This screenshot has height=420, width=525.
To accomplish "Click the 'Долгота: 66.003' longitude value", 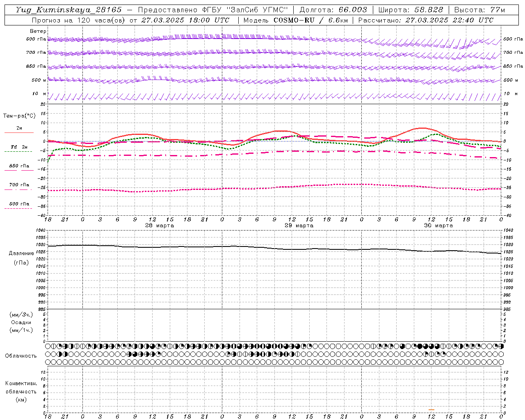I will [x=333, y=10].
